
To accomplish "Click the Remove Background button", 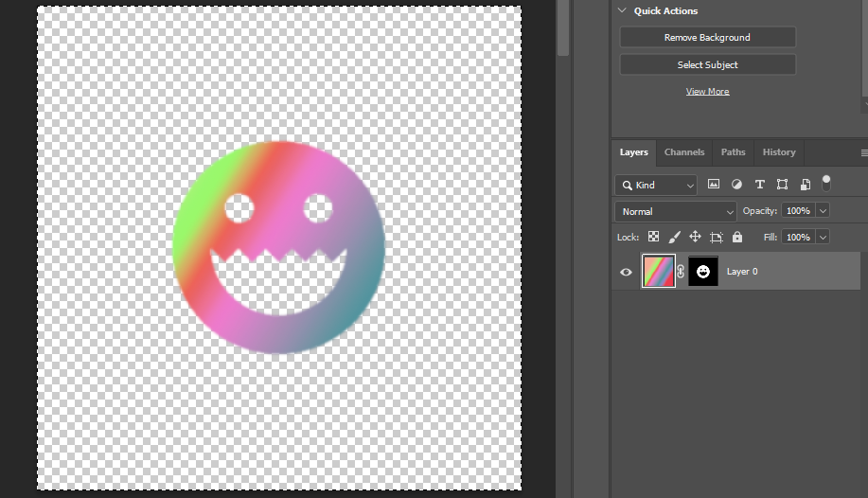I will [707, 37].
